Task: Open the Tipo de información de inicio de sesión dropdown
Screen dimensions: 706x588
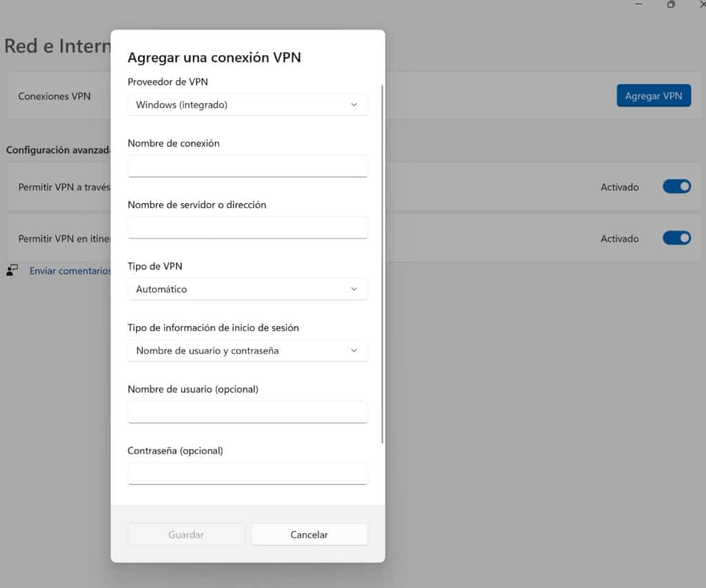Action: [x=248, y=350]
